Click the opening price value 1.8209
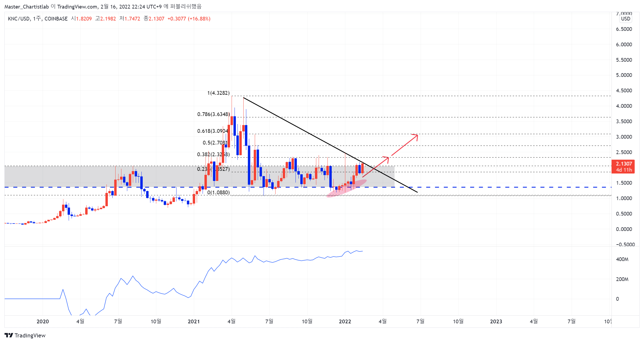This screenshot has width=644, height=343. pos(84,19)
